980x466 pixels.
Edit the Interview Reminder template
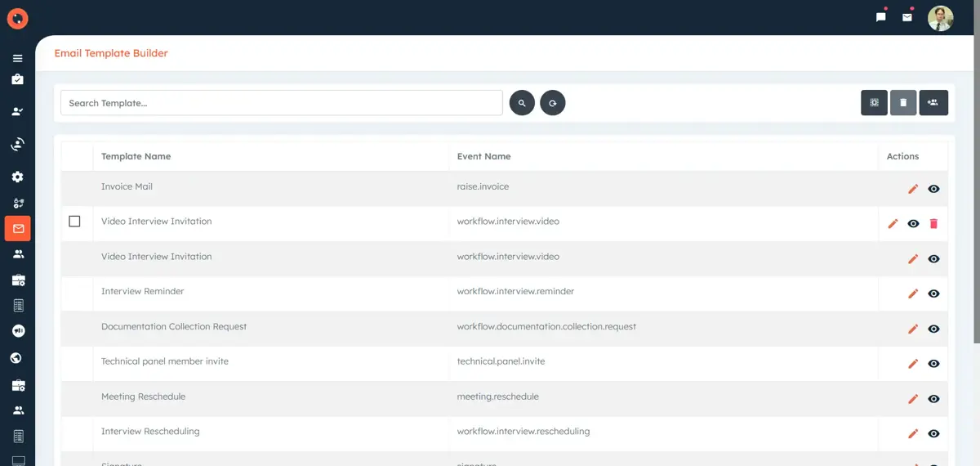point(913,293)
